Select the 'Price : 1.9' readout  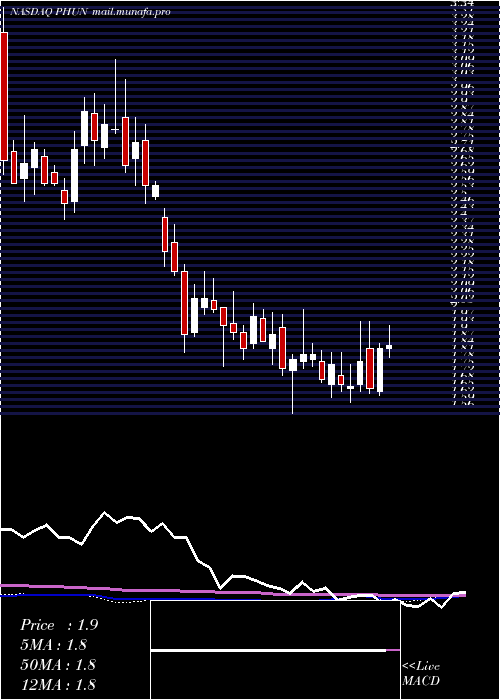click(59, 625)
